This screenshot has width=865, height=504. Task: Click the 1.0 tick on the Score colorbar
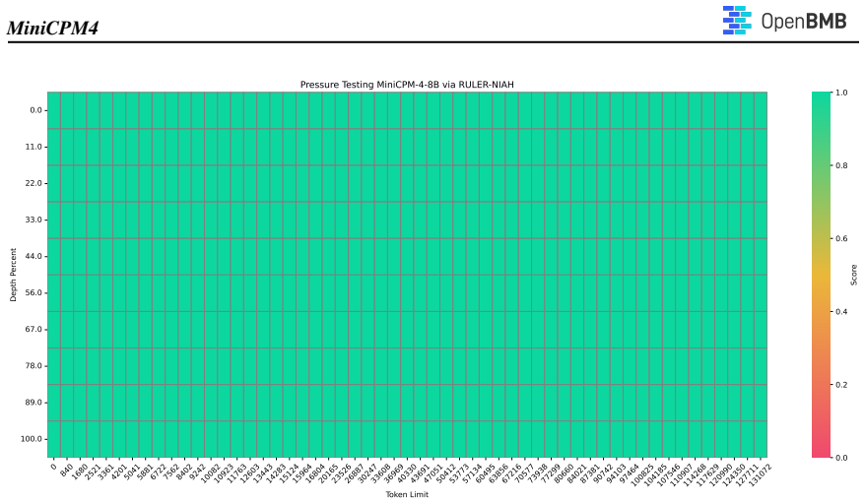point(841,93)
